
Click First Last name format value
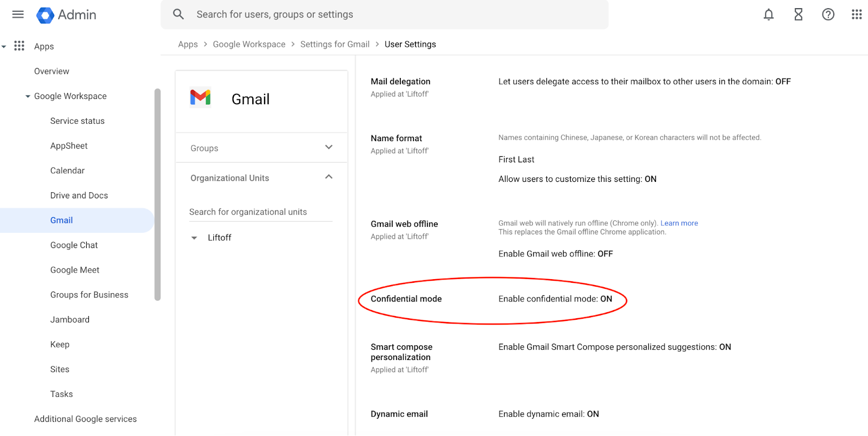pyautogui.click(x=516, y=160)
